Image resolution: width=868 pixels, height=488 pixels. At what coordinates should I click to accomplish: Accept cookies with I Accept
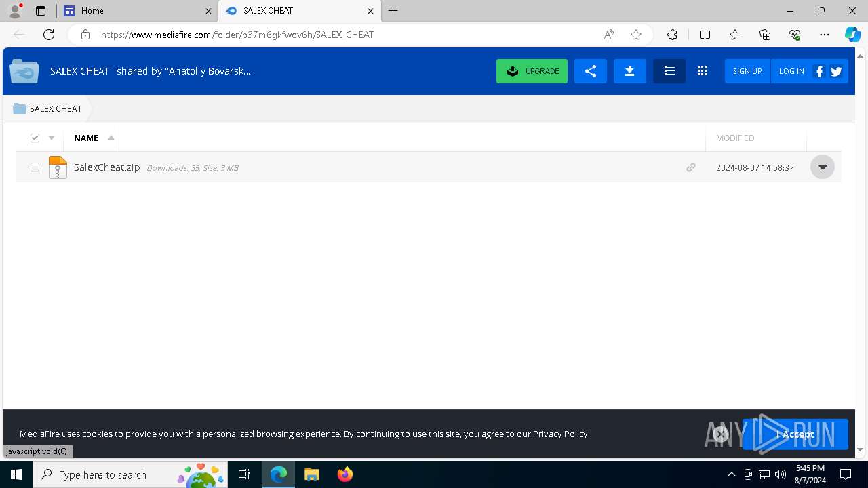(x=795, y=434)
